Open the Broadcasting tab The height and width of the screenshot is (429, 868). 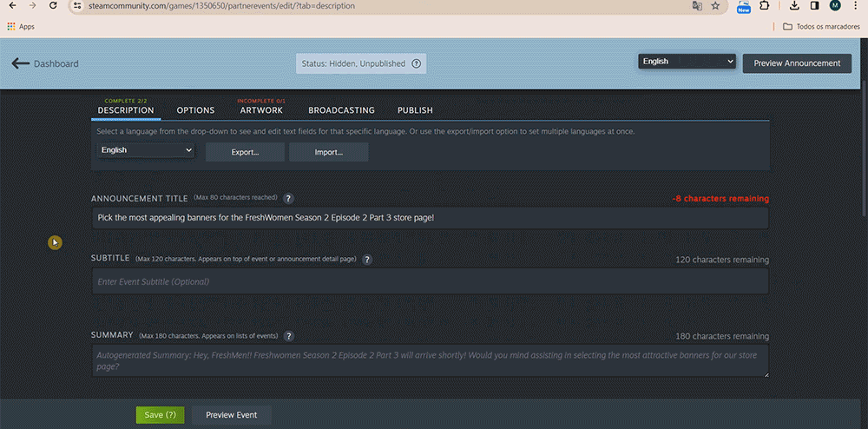[x=341, y=110]
